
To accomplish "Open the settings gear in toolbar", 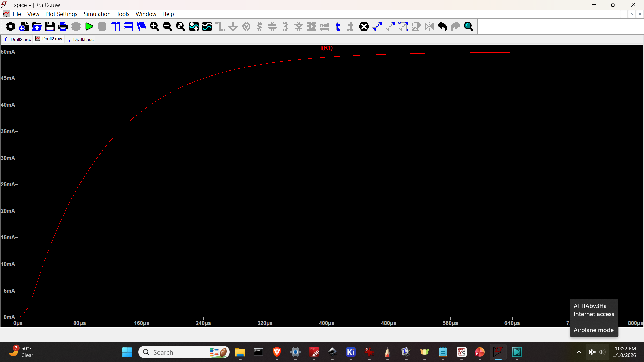I will 11,27.
